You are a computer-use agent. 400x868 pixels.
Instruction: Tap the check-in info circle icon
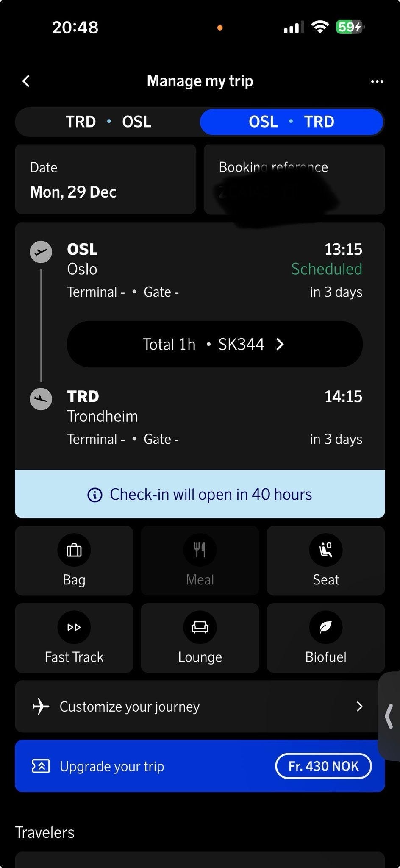(x=95, y=495)
